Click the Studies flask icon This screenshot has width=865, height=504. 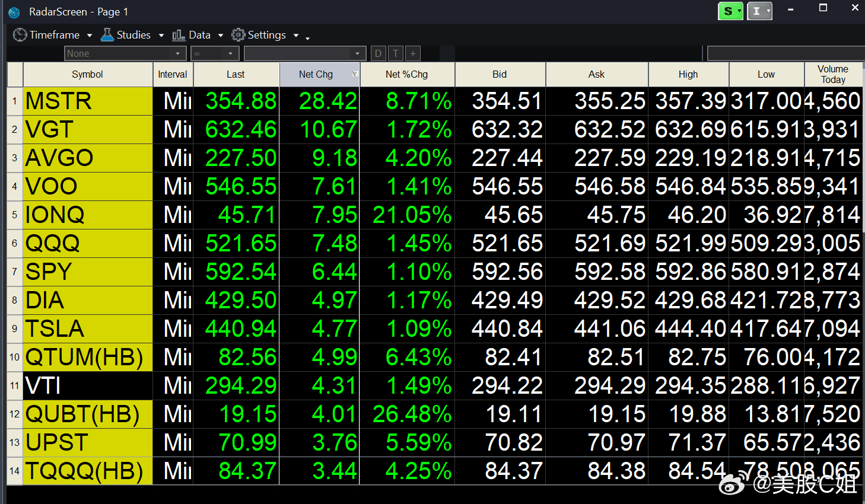tap(107, 35)
